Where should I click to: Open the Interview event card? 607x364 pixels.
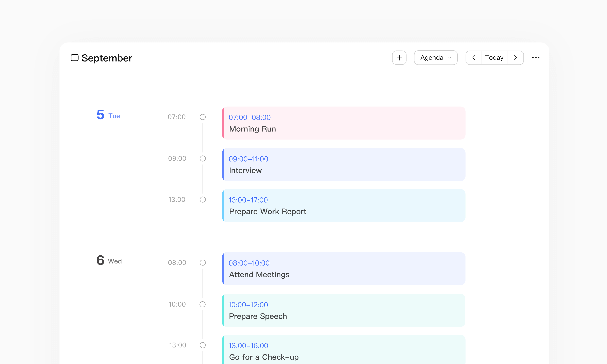coord(344,165)
